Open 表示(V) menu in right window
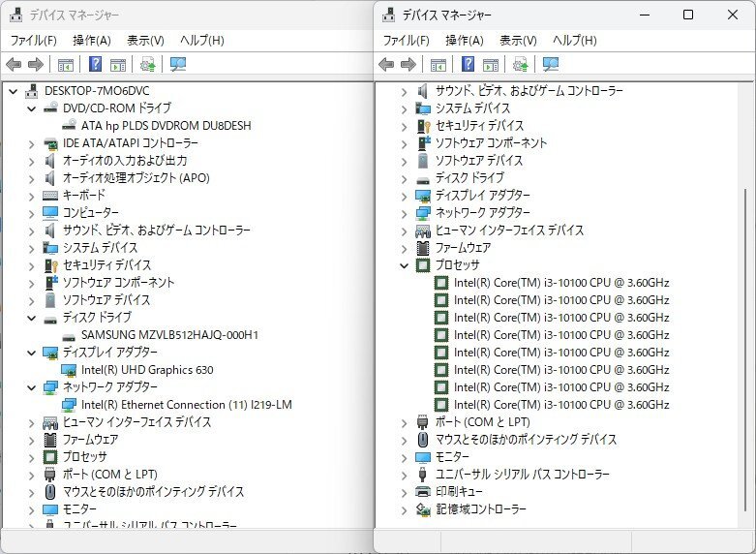The height and width of the screenshot is (554, 756). [518, 41]
